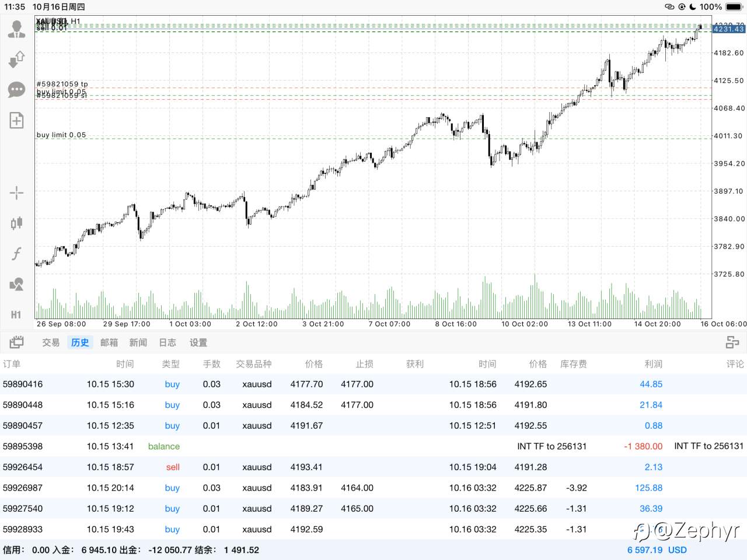Click the add new chart icon
The width and height of the screenshot is (747, 560).
pyautogui.click(x=16, y=121)
